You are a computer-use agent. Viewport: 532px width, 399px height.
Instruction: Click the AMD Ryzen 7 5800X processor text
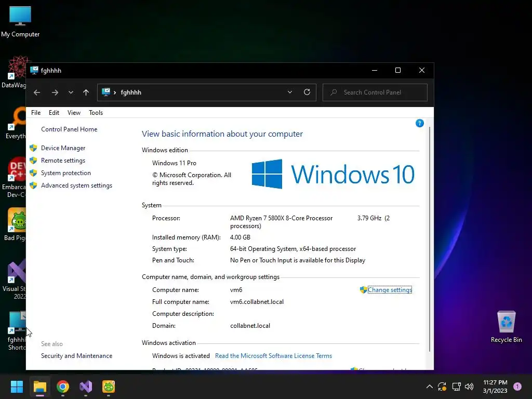click(281, 222)
